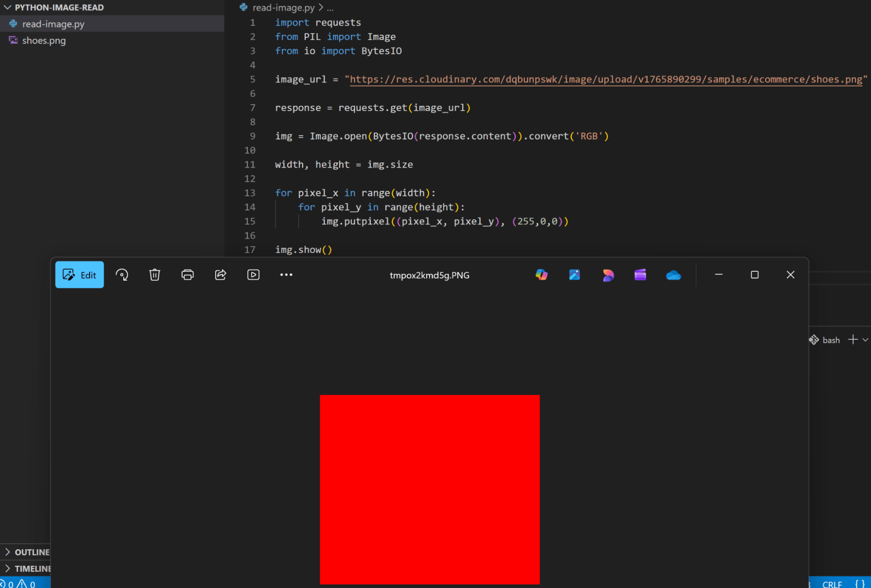Click the print icon

[187, 275]
